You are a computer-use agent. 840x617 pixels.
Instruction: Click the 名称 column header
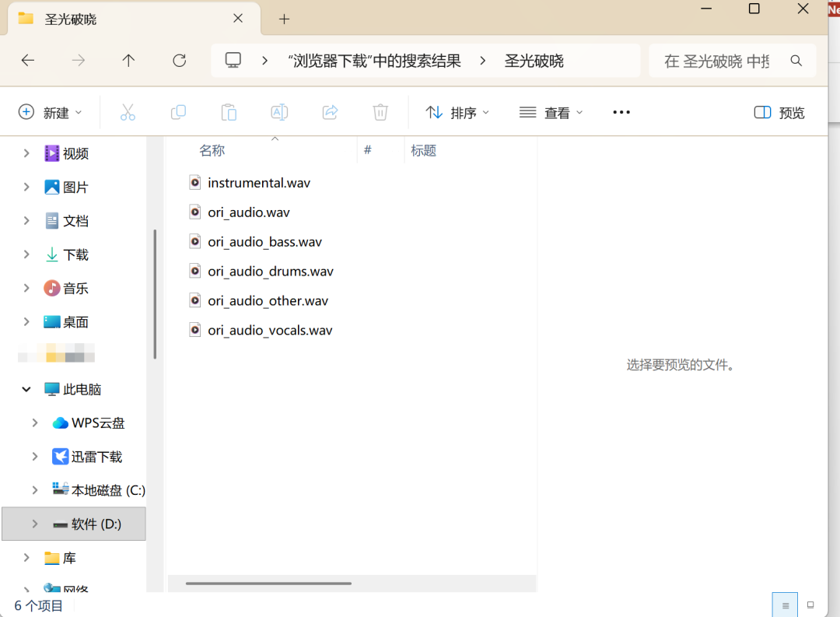[x=212, y=151]
